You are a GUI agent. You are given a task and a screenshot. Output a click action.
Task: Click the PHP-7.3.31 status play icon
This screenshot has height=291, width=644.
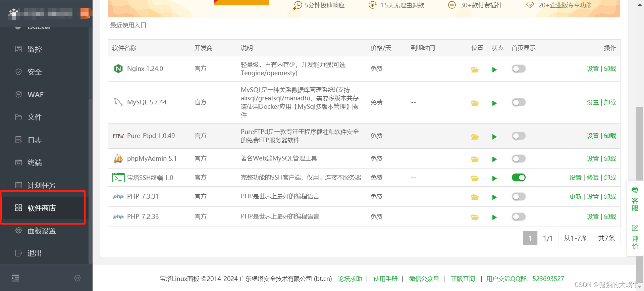click(494, 197)
